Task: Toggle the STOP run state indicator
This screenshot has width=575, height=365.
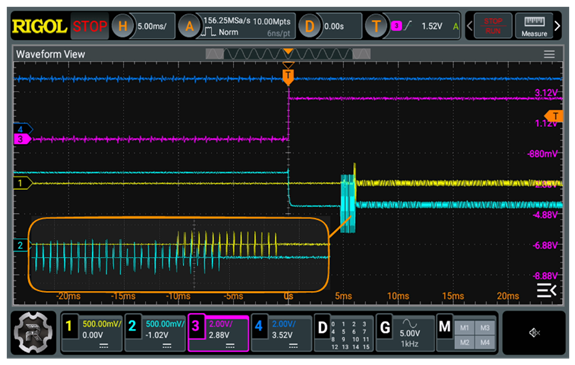Action: 89,26
